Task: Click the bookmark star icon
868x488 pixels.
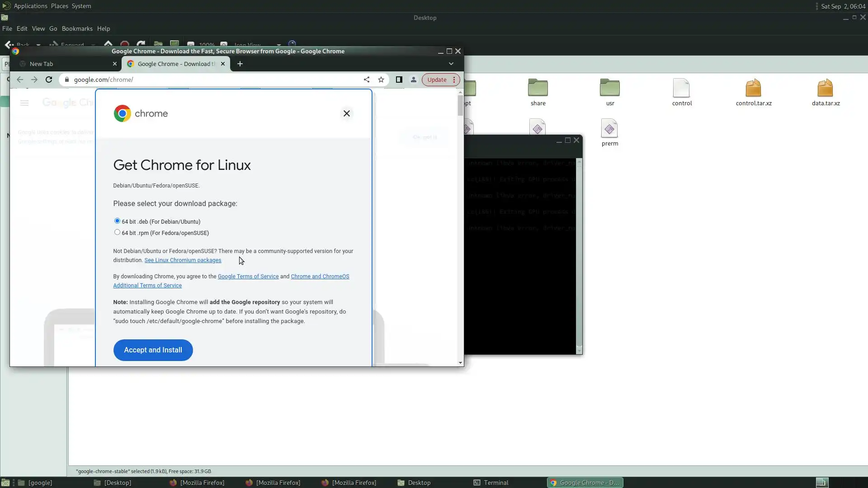Action: pos(381,80)
